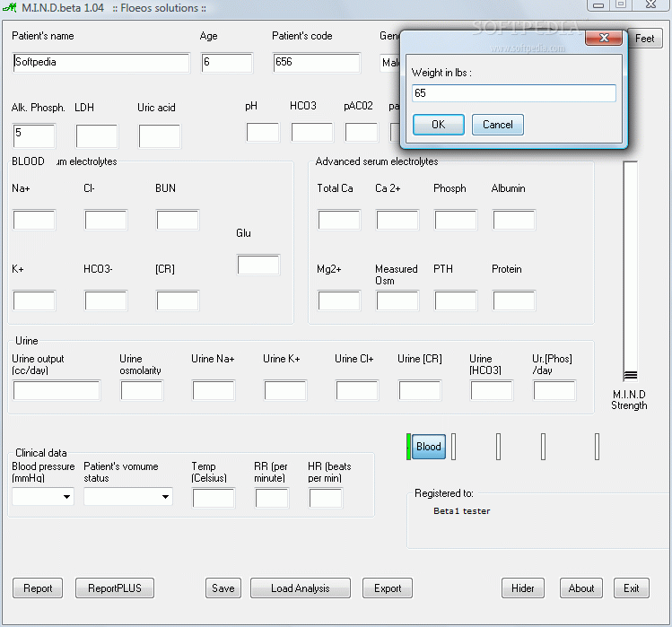Click Patient's name field
The height and width of the screenshot is (627, 672).
[101, 63]
